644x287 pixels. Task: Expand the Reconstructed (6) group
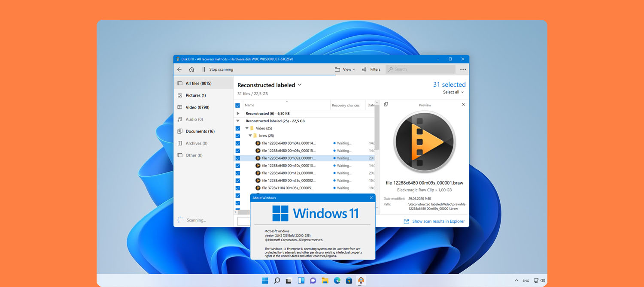click(x=238, y=113)
